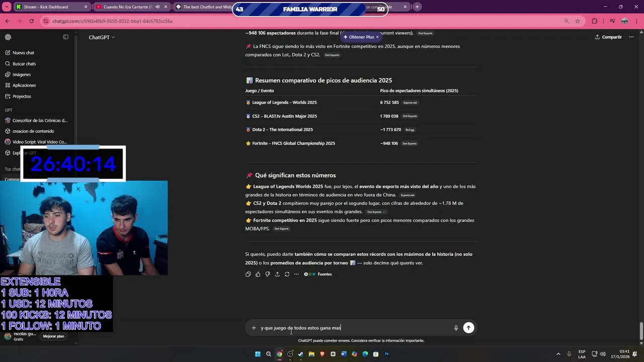Dismiss the Obtener Plus banner
The width and height of the screenshot is (644, 362).
coord(377,37)
